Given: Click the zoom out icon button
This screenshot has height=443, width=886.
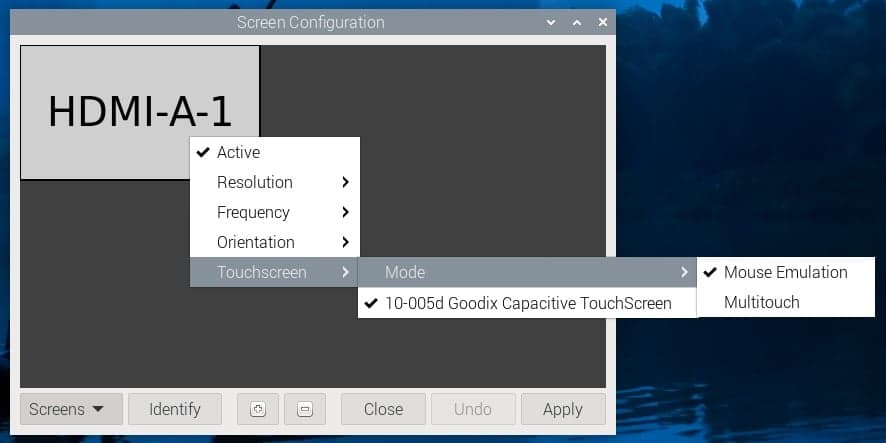Looking at the screenshot, I should (x=305, y=409).
